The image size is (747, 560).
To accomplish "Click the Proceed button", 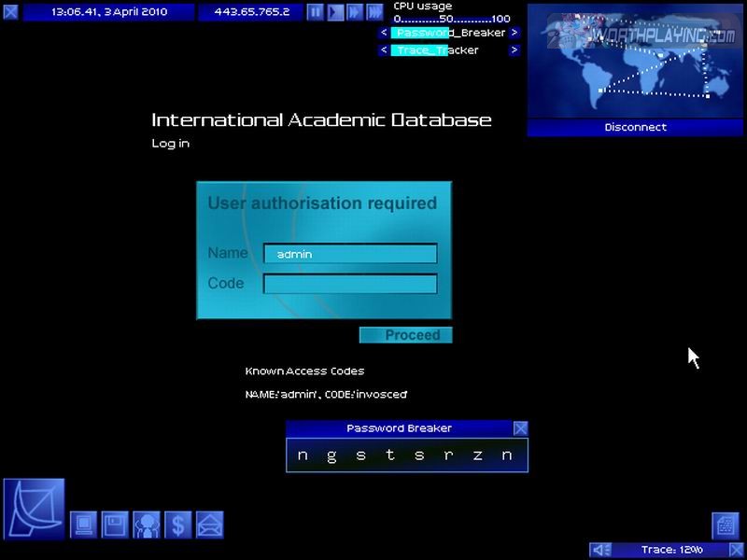I will 406,335.
